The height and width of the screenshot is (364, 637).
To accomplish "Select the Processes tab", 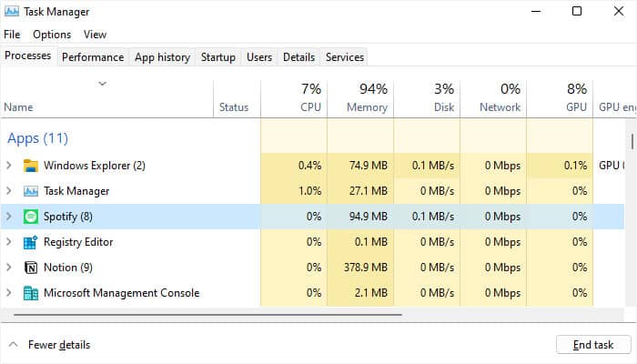I will point(28,56).
